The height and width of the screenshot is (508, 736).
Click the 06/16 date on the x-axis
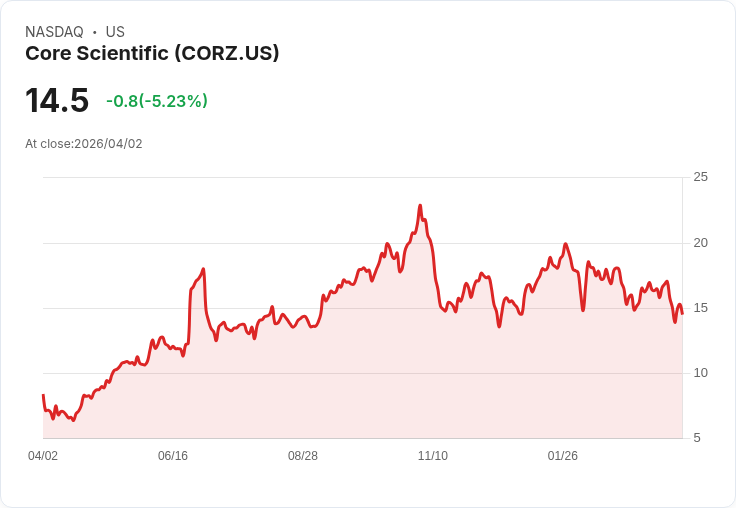click(173, 456)
